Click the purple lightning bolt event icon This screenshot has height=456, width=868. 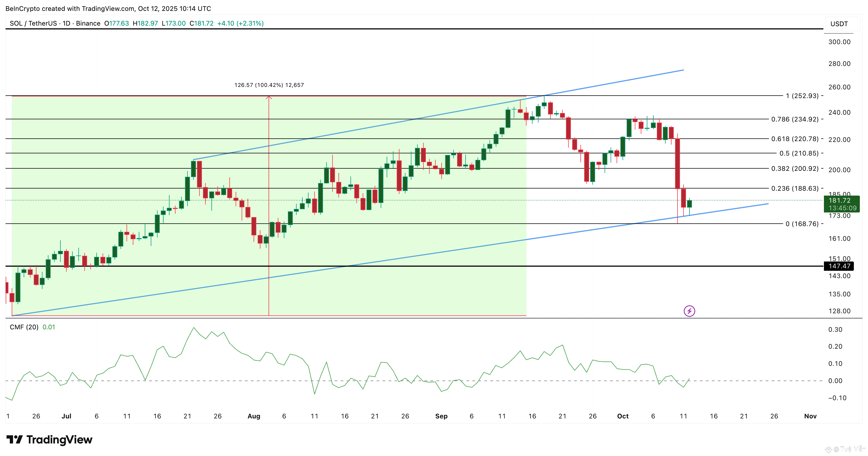[689, 311]
